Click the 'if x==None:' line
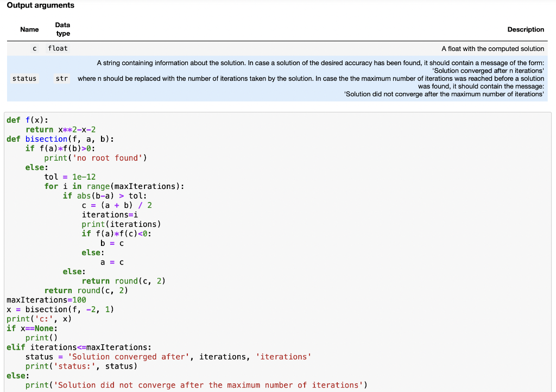 pos(32,328)
